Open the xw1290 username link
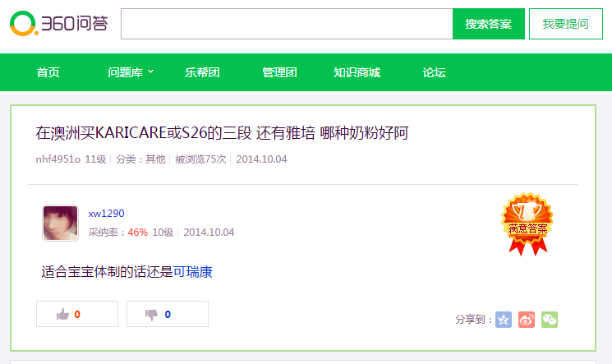Image resolution: width=612 pixels, height=364 pixels. [x=106, y=214]
